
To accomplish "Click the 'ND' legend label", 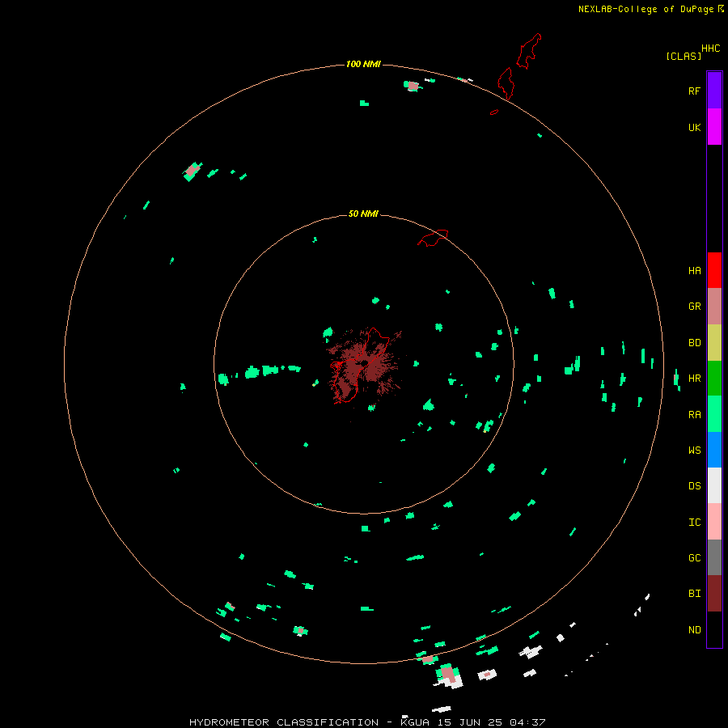I will (694, 630).
